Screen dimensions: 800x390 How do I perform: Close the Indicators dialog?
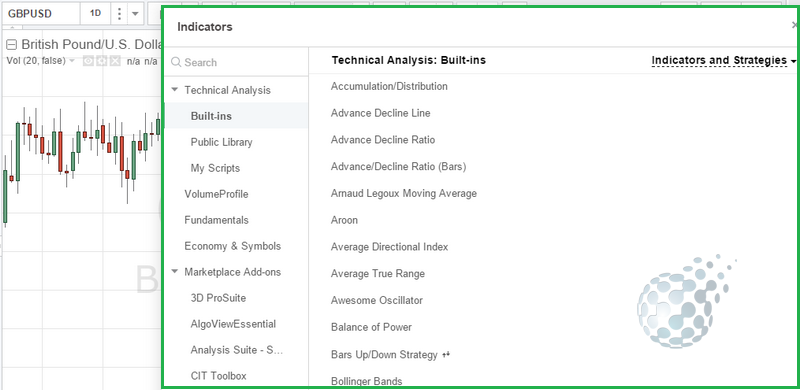(794, 25)
